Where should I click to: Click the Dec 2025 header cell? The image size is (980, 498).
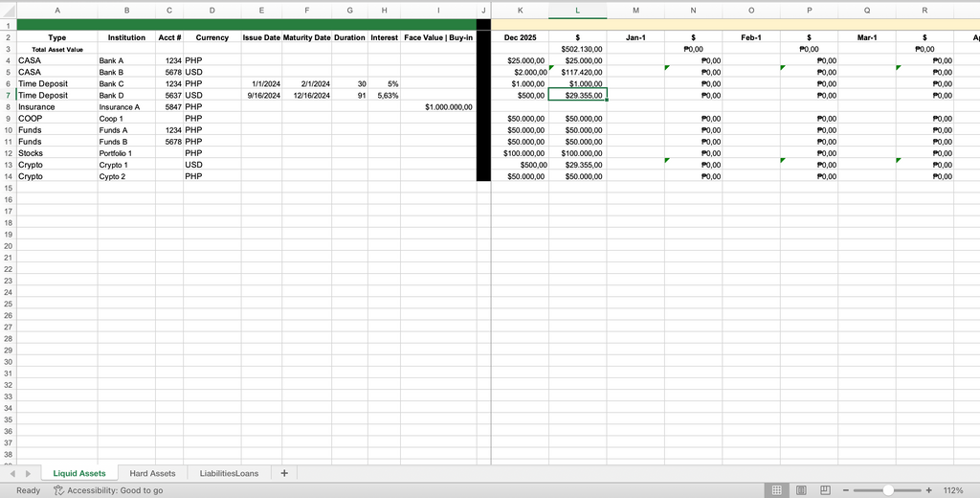(520, 37)
